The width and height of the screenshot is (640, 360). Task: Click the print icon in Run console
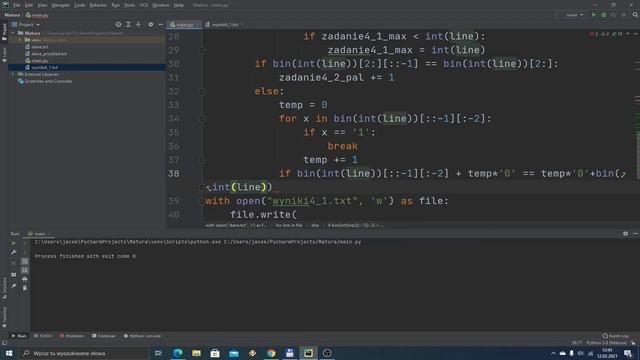(x=25, y=279)
